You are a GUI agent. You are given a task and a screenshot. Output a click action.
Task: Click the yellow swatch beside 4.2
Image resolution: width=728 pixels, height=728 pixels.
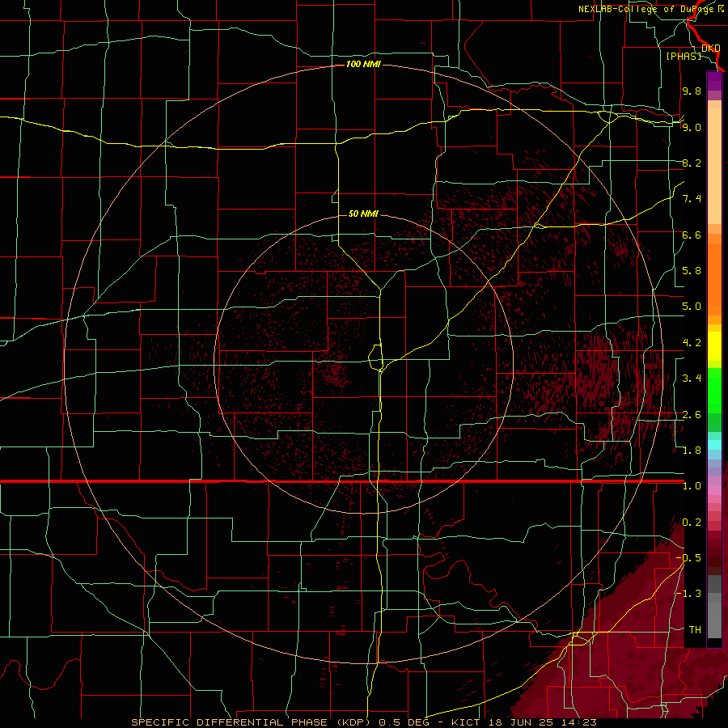click(x=714, y=346)
